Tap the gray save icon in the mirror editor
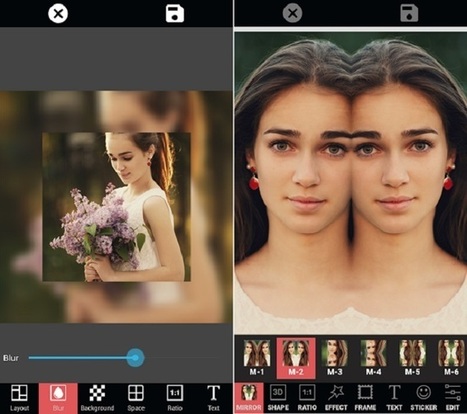Screen dimensions: 467x414 point(409,13)
